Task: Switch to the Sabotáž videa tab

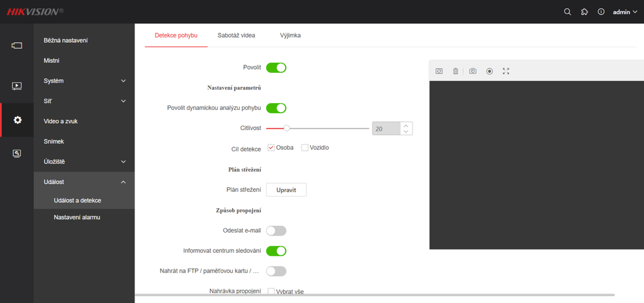Action: pyautogui.click(x=236, y=35)
